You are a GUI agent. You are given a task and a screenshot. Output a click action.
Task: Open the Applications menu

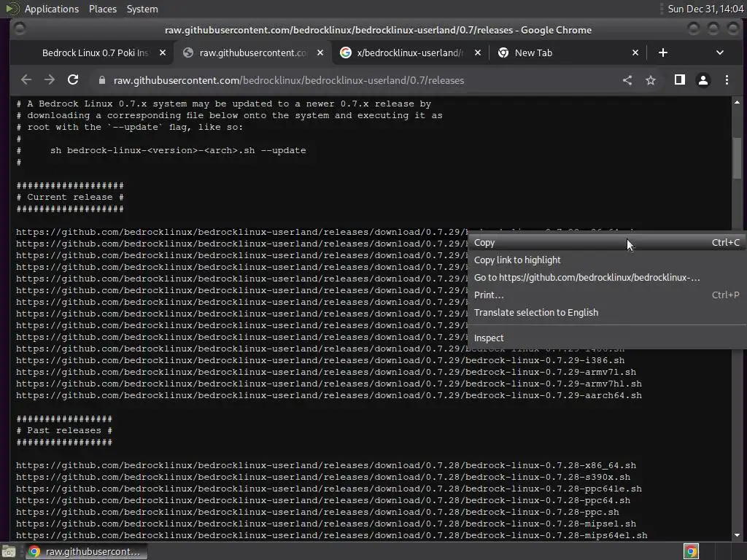52,9
